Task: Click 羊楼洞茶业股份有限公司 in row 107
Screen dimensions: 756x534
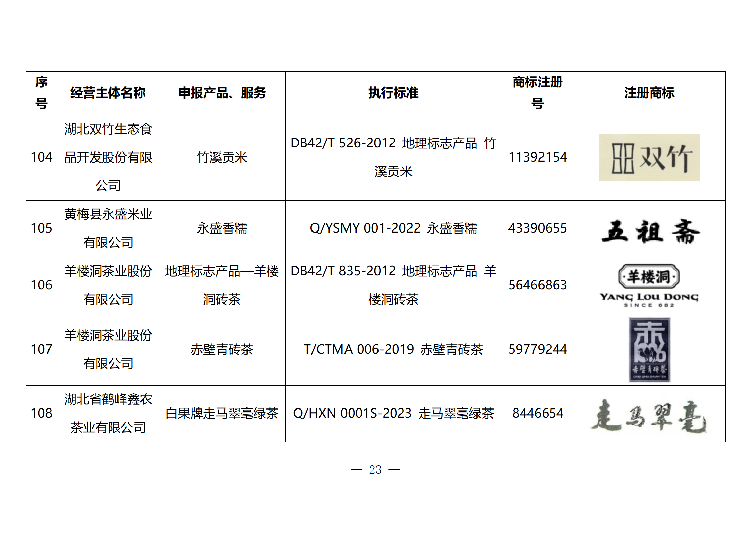Action: point(108,350)
